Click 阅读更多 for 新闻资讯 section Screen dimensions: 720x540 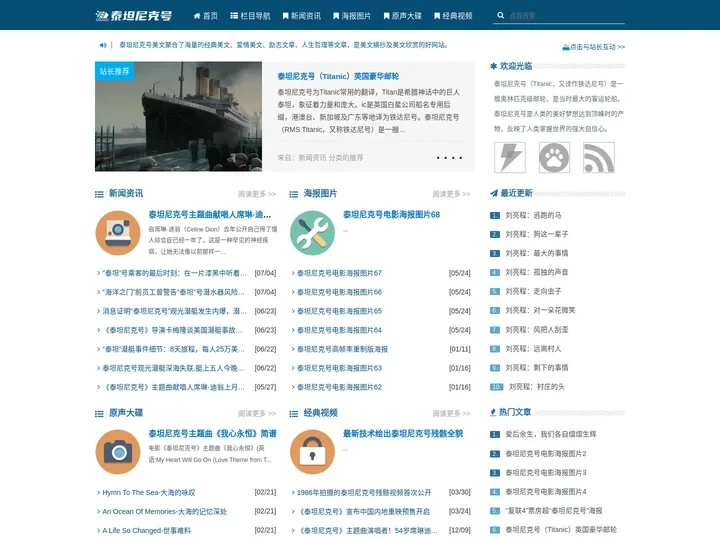coord(257,194)
